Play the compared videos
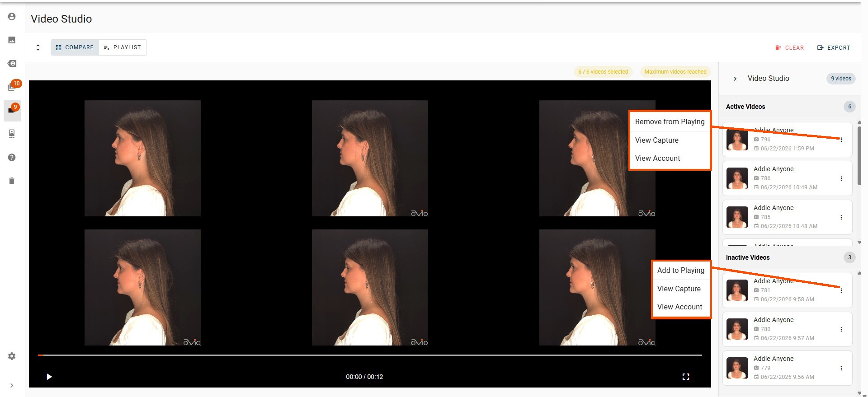 49,377
